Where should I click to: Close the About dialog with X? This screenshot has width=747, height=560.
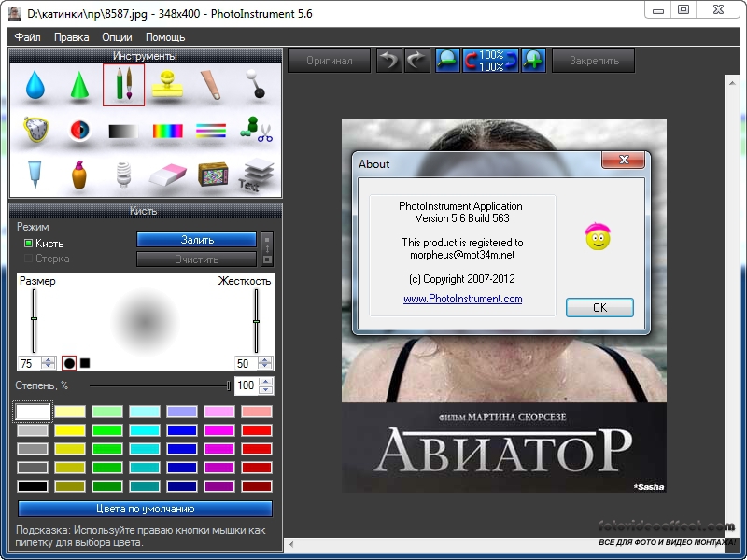click(x=624, y=160)
